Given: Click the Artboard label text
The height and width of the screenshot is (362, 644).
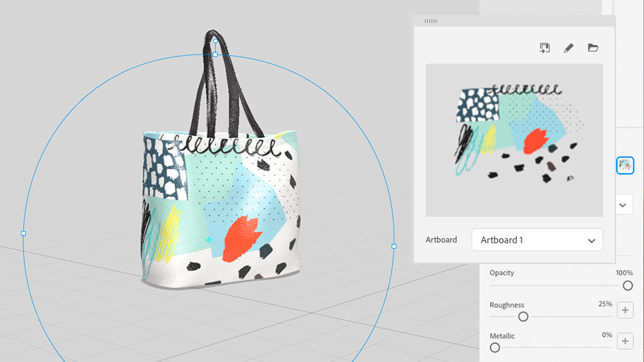Looking at the screenshot, I should 441,240.
